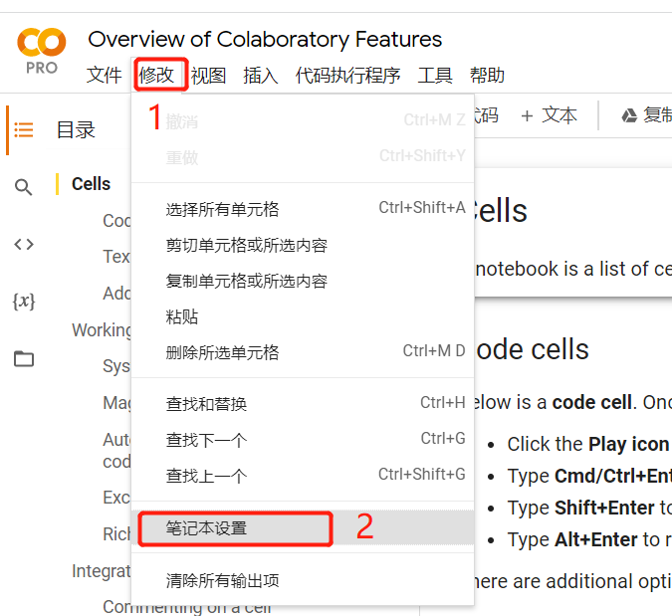Screen dimensions: 672x616
Task: Open the code snippets icon
Action: (x=24, y=244)
